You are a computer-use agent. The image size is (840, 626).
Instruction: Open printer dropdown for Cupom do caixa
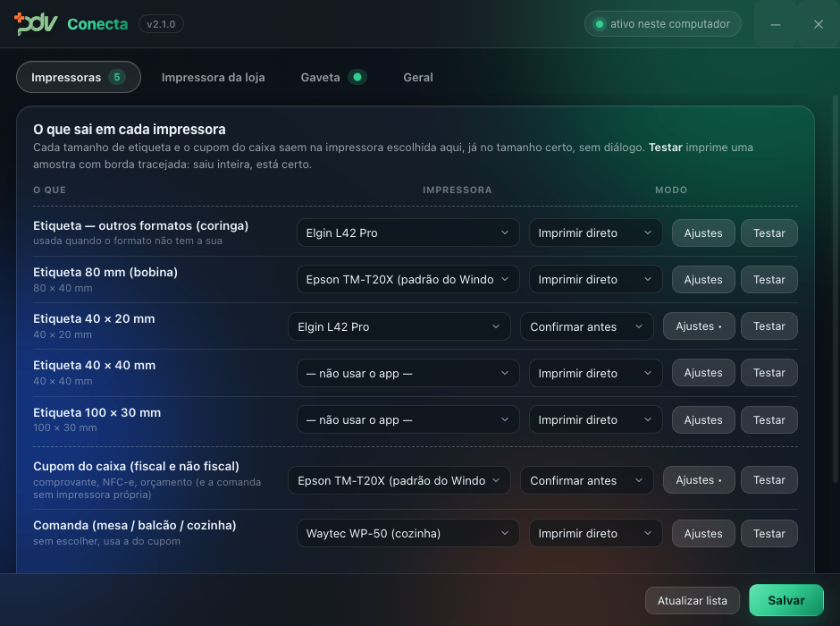399,480
